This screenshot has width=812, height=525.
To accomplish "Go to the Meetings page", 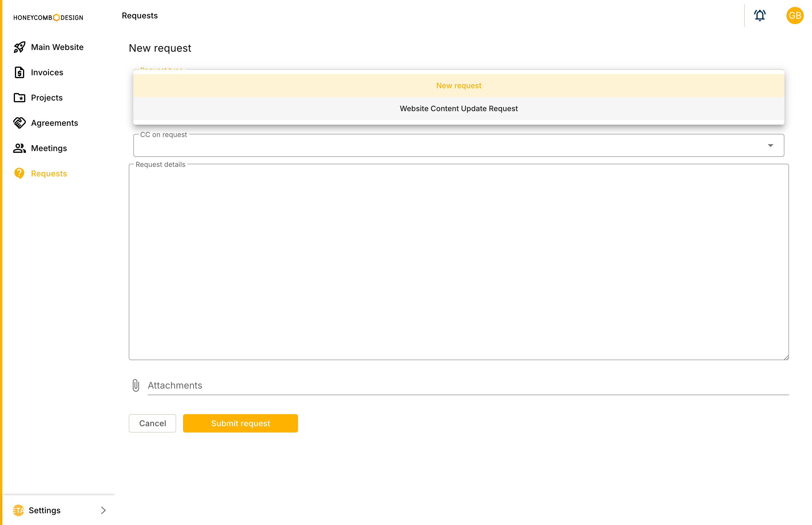I will [x=49, y=148].
